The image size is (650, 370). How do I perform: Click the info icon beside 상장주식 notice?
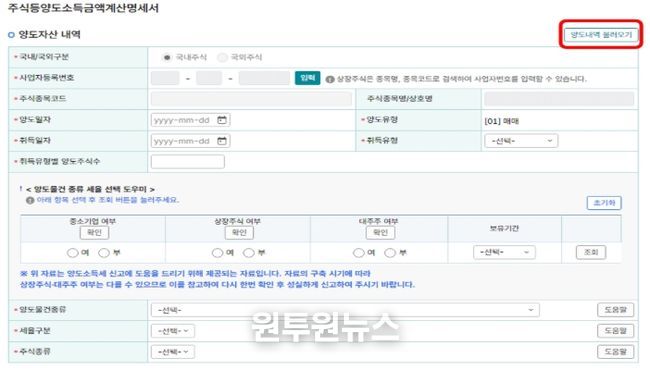click(x=330, y=79)
